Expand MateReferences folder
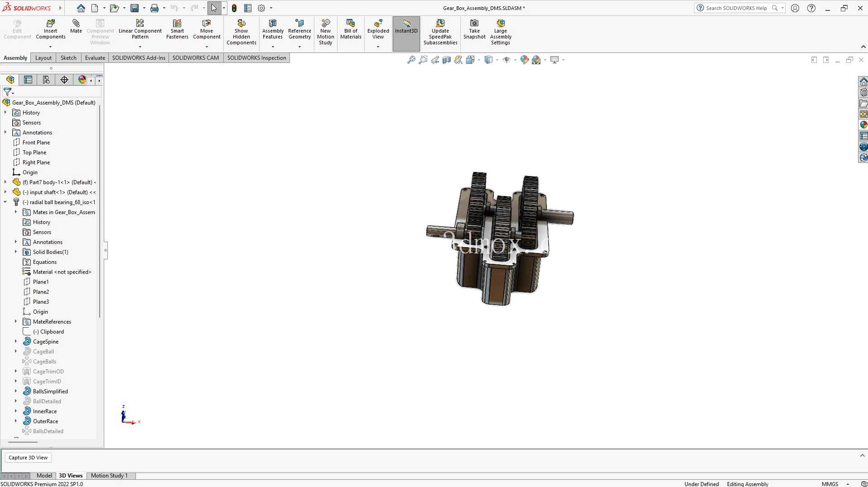 click(x=16, y=321)
